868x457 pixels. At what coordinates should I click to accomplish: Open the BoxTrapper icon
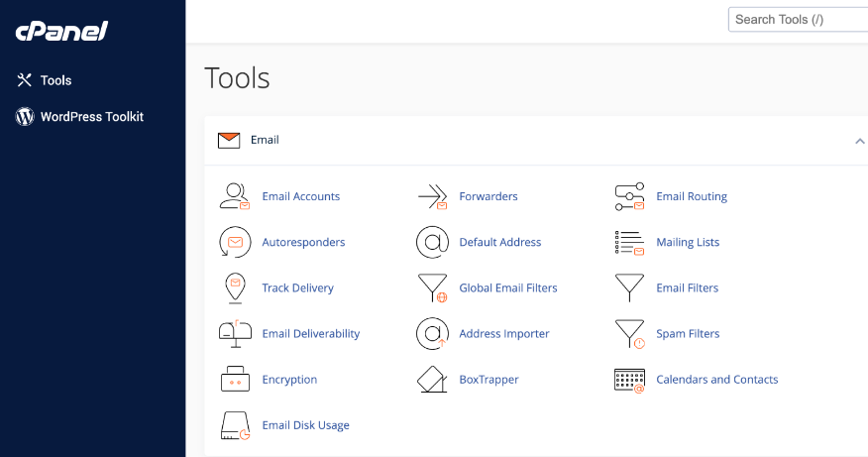[x=433, y=380]
